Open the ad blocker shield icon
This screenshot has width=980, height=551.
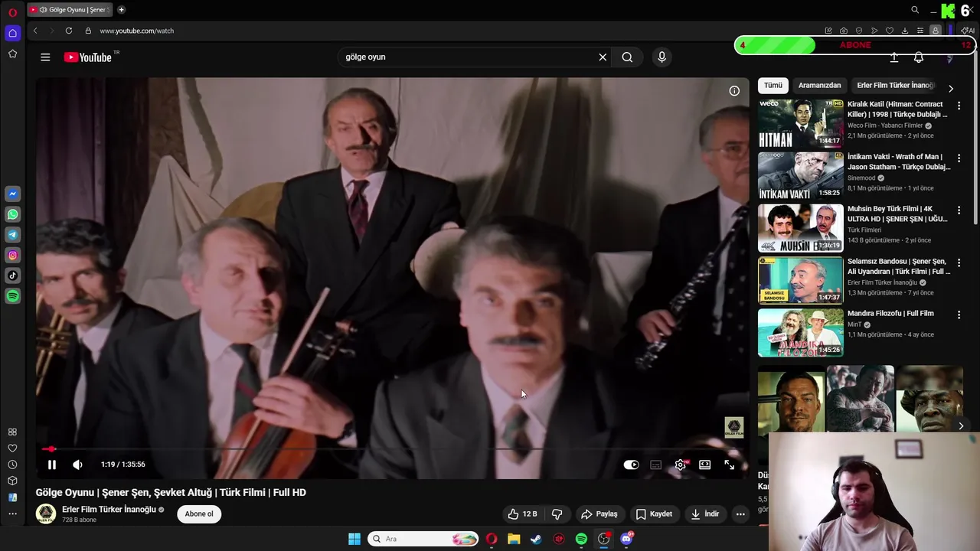(x=859, y=31)
